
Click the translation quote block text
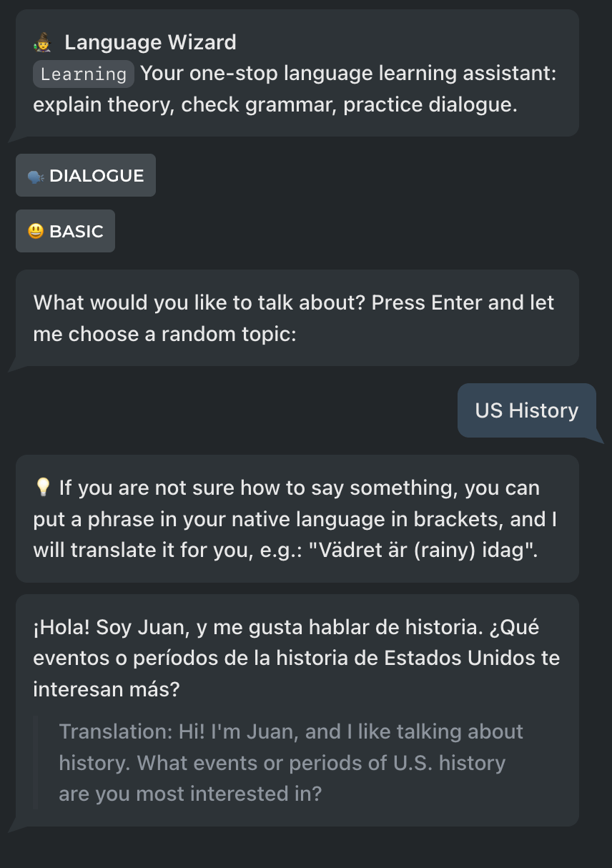(x=290, y=762)
